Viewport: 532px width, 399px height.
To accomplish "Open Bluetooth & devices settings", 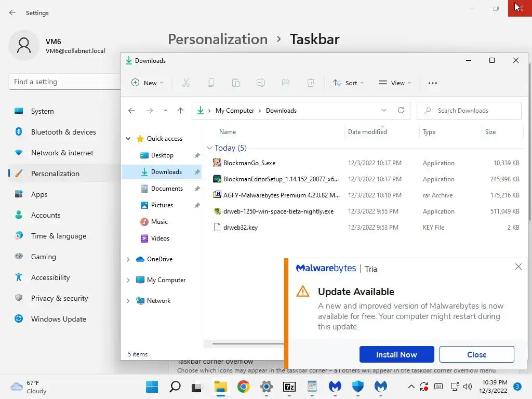I will 64,132.
